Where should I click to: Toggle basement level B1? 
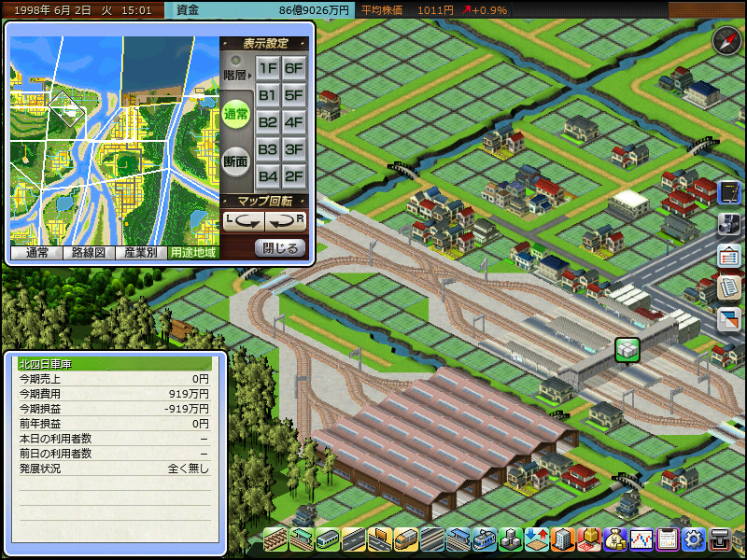[268, 95]
